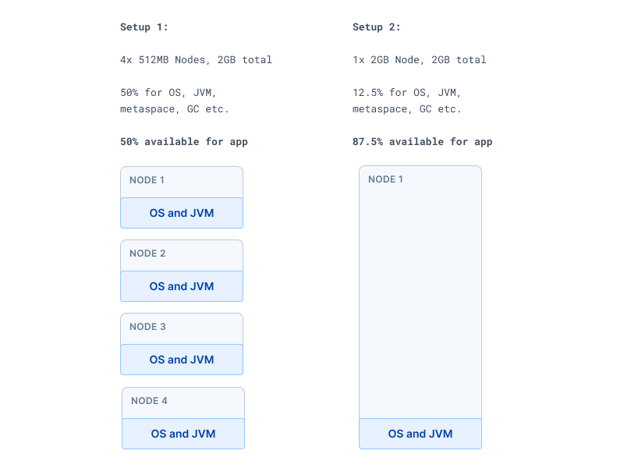The image size is (624, 468).
Task: Click OS and JVM block in Node 3
Action: tap(181, 359)
